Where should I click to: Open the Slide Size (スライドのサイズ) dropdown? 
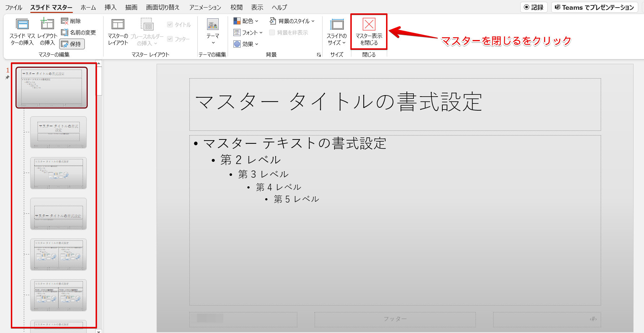337,32
